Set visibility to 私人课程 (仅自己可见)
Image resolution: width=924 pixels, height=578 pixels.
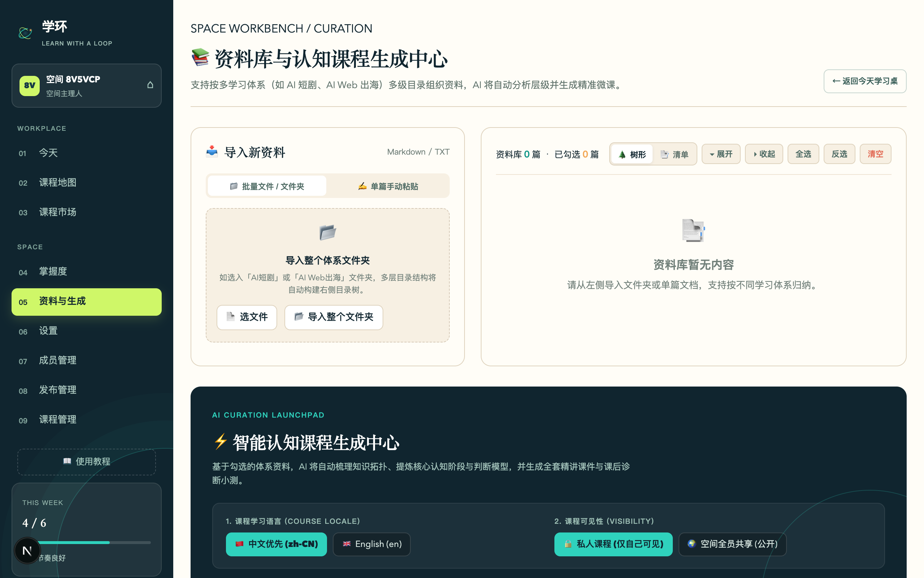[613, 544]
